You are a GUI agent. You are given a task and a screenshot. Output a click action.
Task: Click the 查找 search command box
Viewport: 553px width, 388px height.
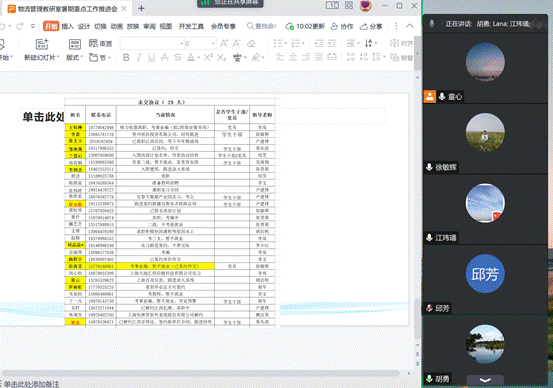tap(261, 26)
